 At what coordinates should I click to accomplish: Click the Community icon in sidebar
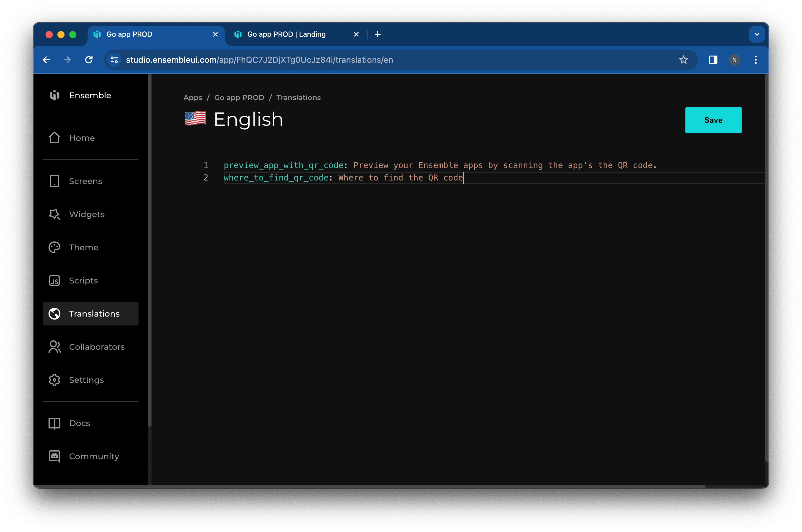(55, 456)
